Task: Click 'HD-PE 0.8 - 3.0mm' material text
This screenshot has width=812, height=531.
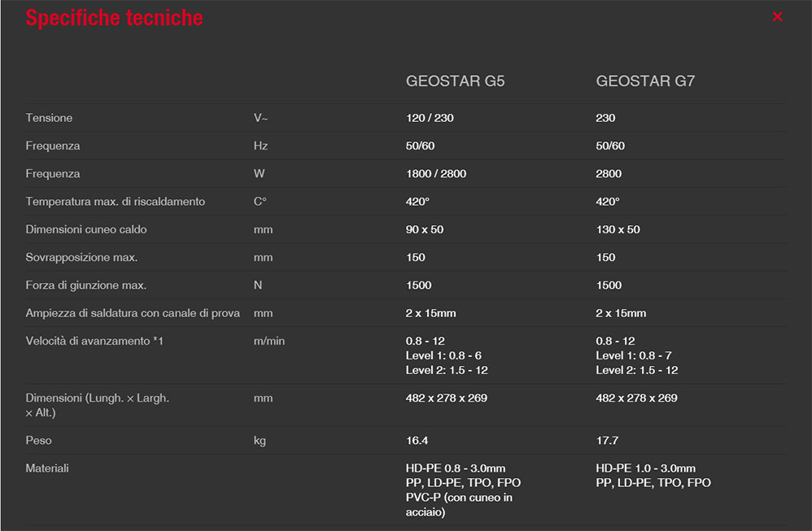Action: [455, 469]
